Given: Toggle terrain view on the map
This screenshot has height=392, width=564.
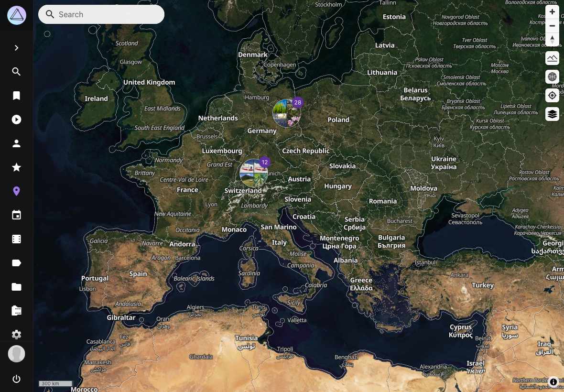Looking at the screenshot, I should pyautogui.click(x=552, y=58).
